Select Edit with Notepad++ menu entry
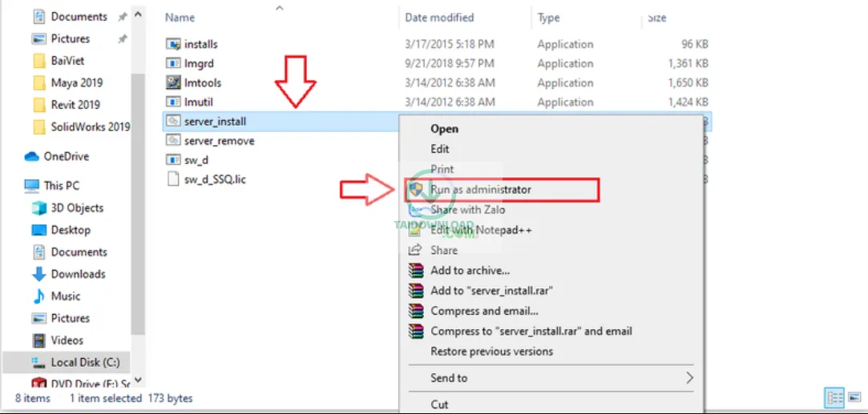The image size is (868, 414). (x=481, y=230)
